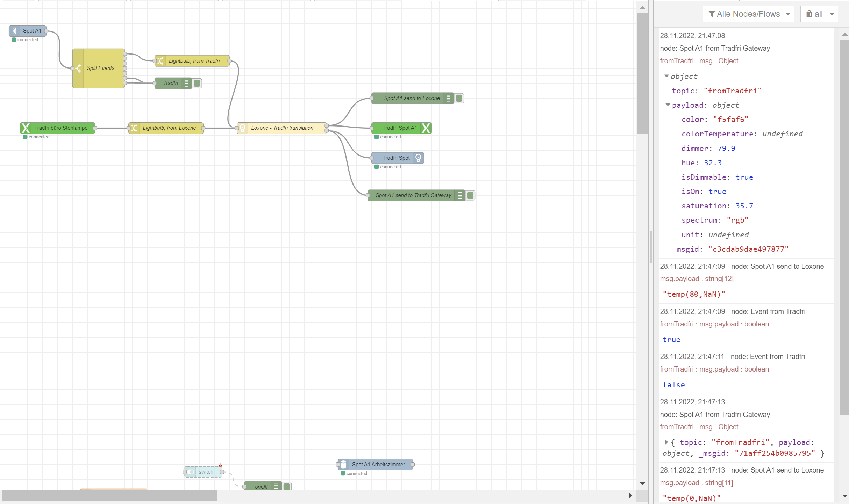Click the spectrum value "rgb"
Image resolution: width=849 pixels, height=504 pixels.
737,220
